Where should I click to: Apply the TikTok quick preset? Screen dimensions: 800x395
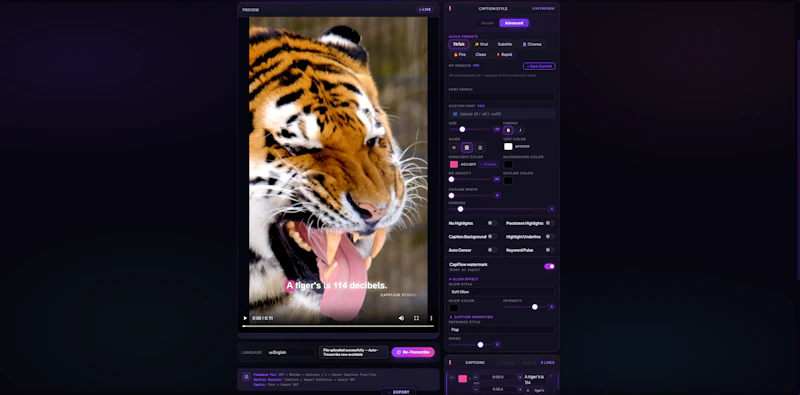pos(459,44)
